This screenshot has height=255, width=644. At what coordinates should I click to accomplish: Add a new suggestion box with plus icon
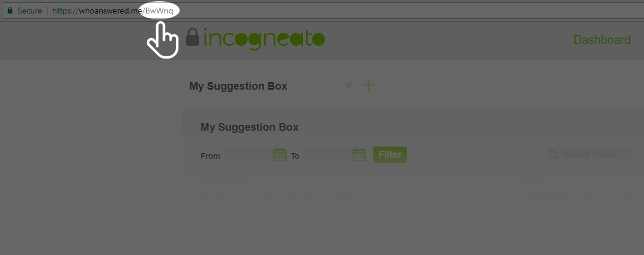tap(369, 86)
